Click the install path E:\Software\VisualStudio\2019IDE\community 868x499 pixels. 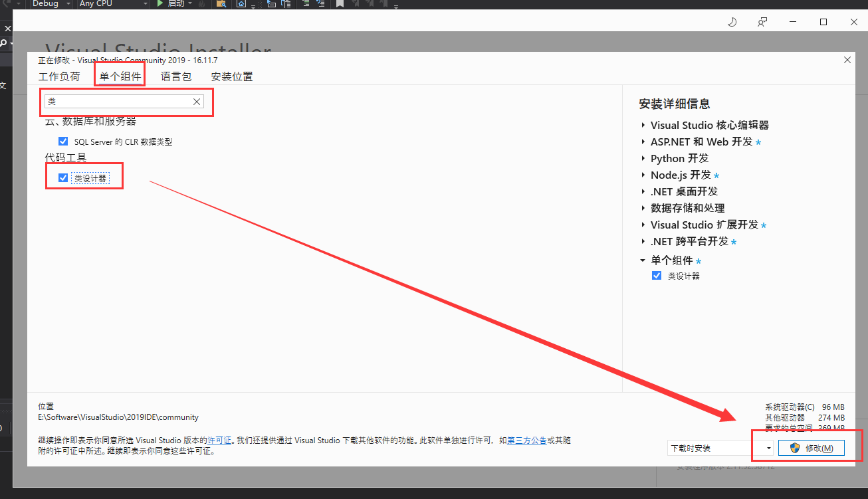(118, 417)
